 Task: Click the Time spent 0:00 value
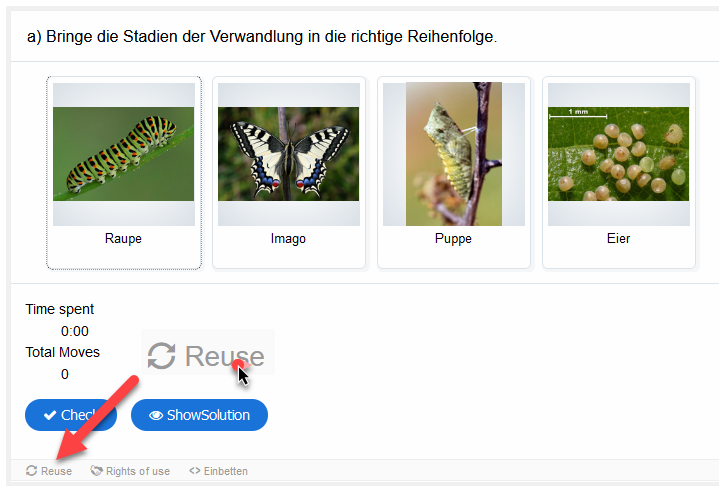click(75, 331)
